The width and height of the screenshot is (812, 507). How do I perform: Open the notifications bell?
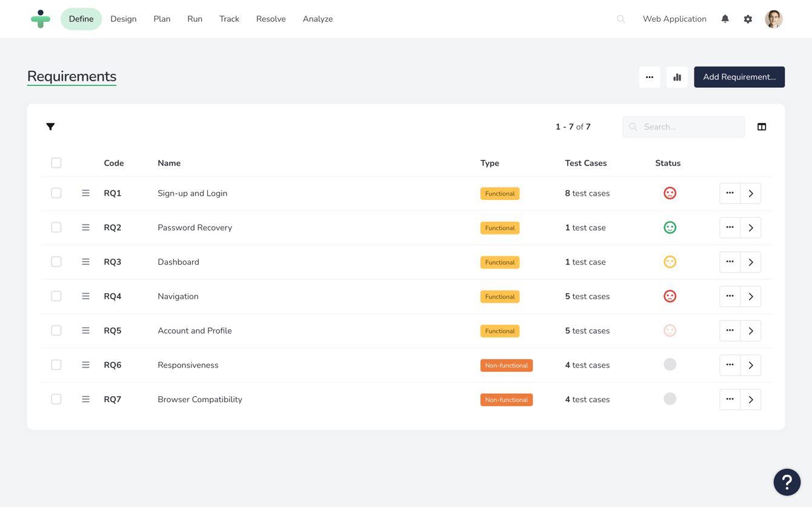tap(725, 19)
